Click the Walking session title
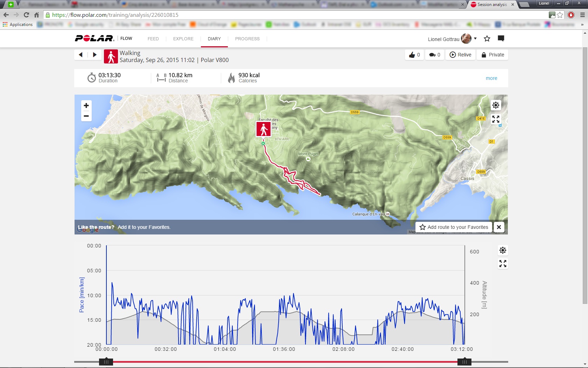588x368 pixels. coord(130,53)
